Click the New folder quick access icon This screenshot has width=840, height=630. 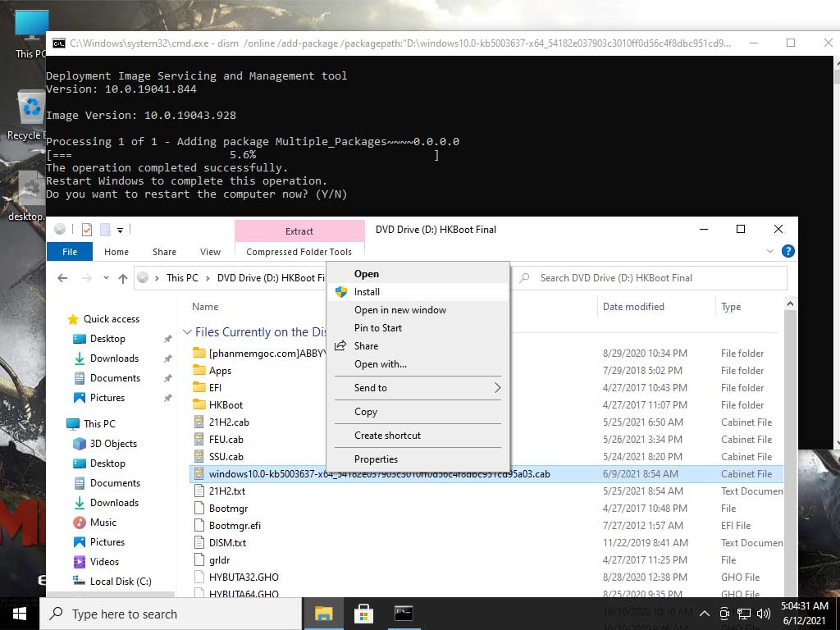pos(106,230)
